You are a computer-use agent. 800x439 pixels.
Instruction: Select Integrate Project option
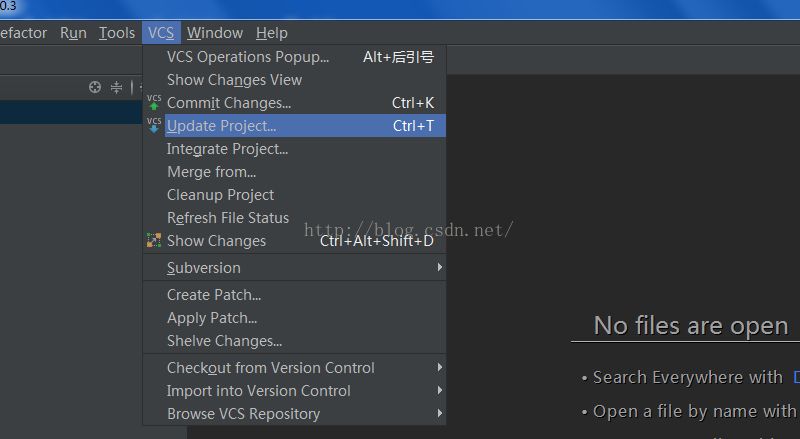coord(227,149)
